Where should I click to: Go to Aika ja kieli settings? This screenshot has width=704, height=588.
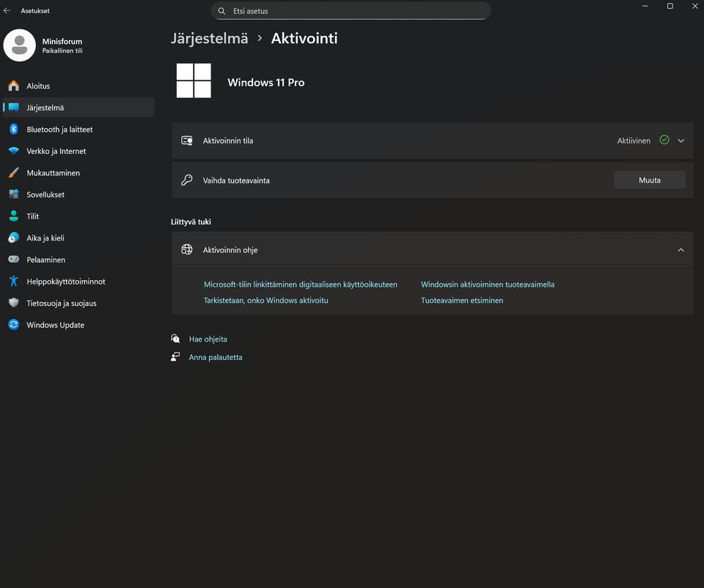[79, 238]
